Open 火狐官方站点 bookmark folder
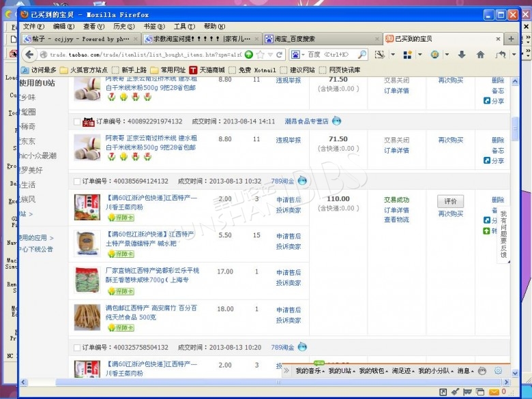Screen dimensions: 532x399 83,70
